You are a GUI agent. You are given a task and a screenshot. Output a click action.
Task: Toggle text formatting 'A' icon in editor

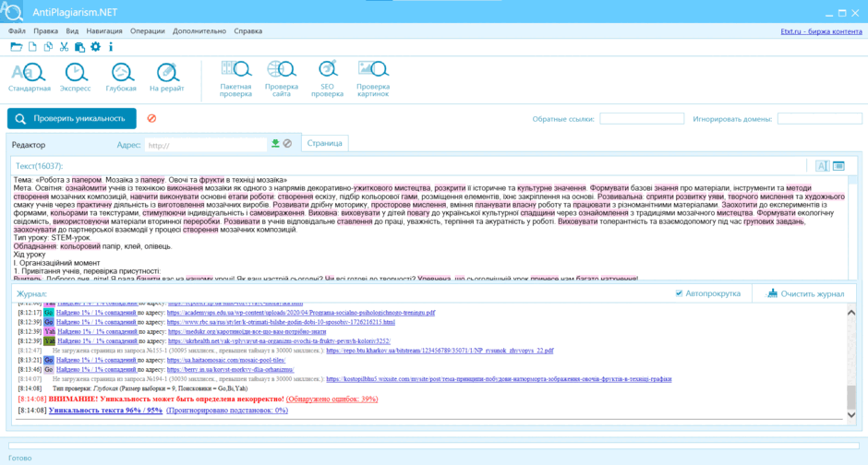(822, 166)
